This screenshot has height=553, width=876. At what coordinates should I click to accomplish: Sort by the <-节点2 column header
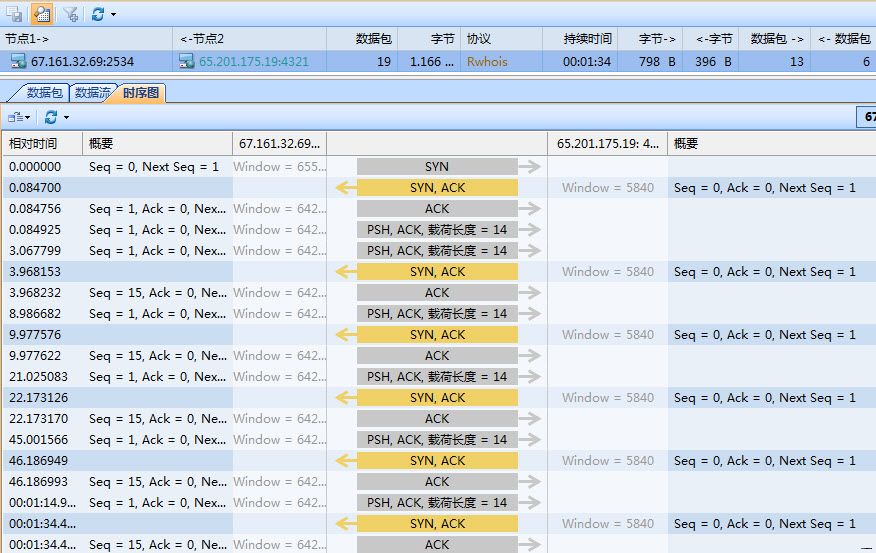pos(250,39)
